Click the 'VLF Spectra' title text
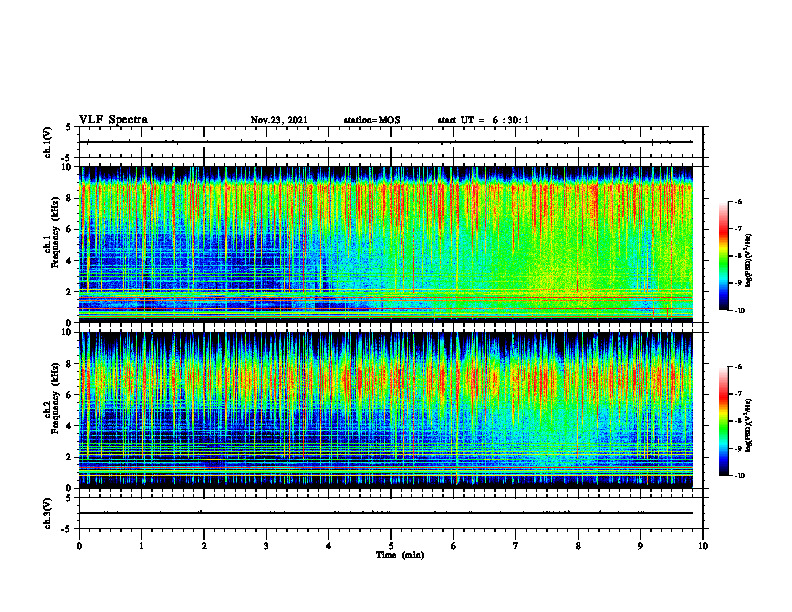792x612 pixels. 113,120
